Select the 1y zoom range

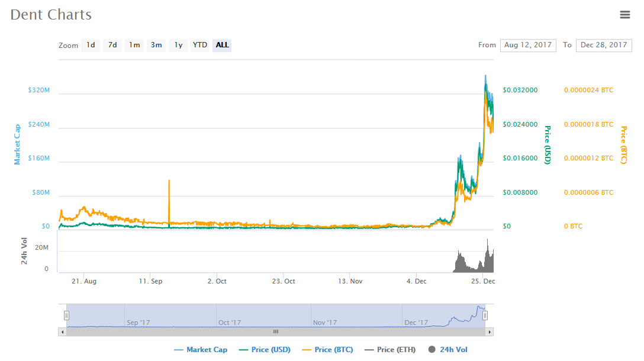[178, 45]
